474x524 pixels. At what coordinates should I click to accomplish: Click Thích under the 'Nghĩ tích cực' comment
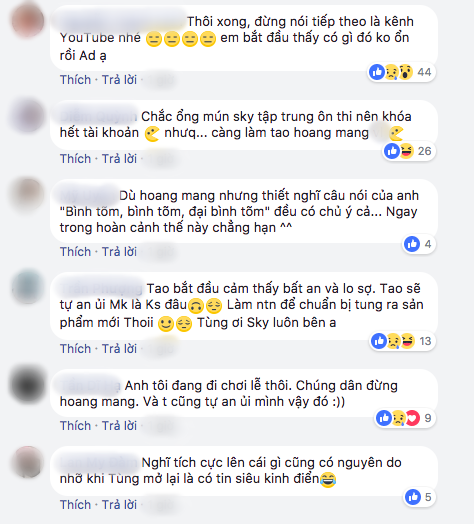coord(75,505)
